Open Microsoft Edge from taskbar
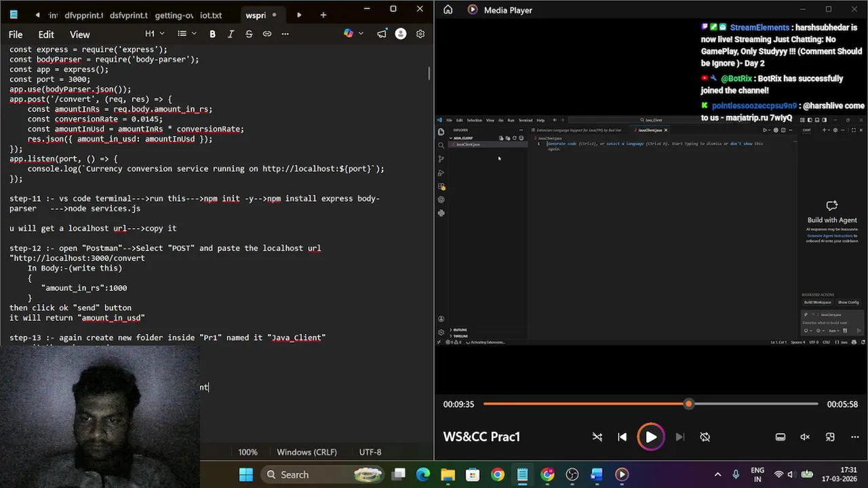This screenshot has height=488, width=868. tap(422, 474)
